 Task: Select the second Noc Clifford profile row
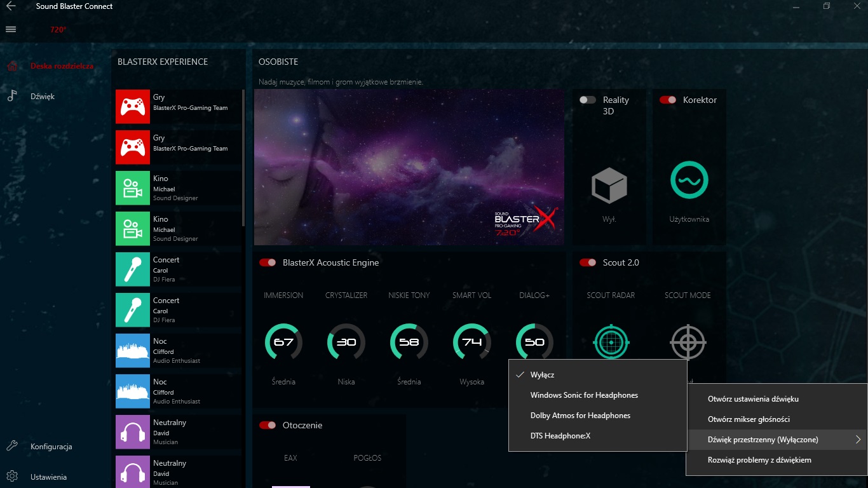coord(179,391)
